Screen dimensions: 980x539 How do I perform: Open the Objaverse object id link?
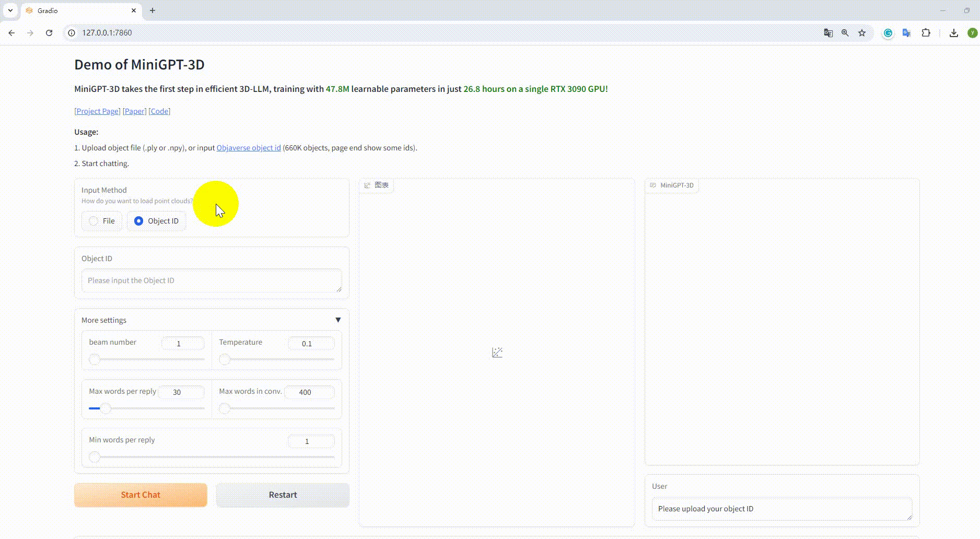point(249,148)
